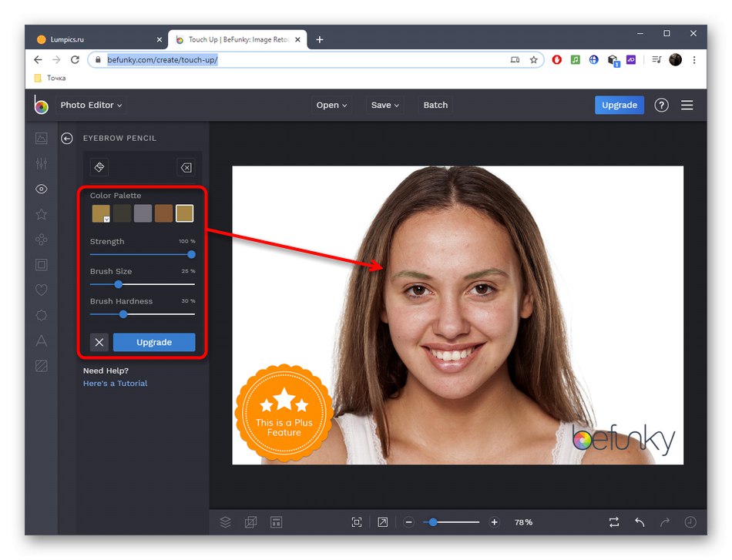Zoom in with the plus button
The width and height of the screenshot is (732, 560).
pyautogui.click(x=495, y=522)
